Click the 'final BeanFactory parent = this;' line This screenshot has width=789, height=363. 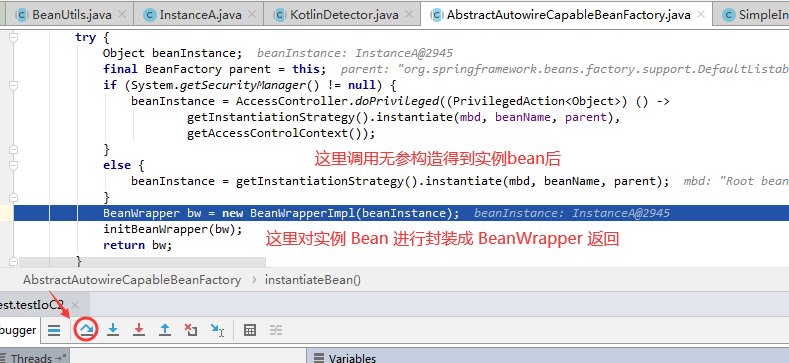tap(214, 69)
